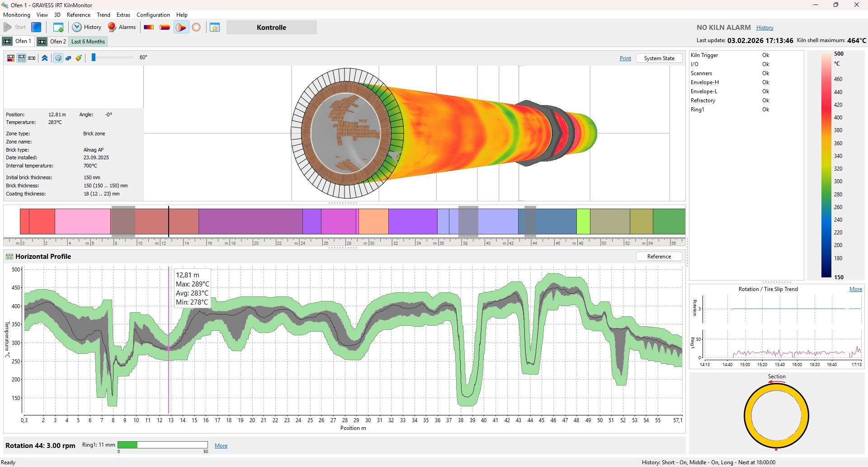This screenshot has width=868, height=467.
Task: Click the 3D view angle slider handle
Action: 94,57
